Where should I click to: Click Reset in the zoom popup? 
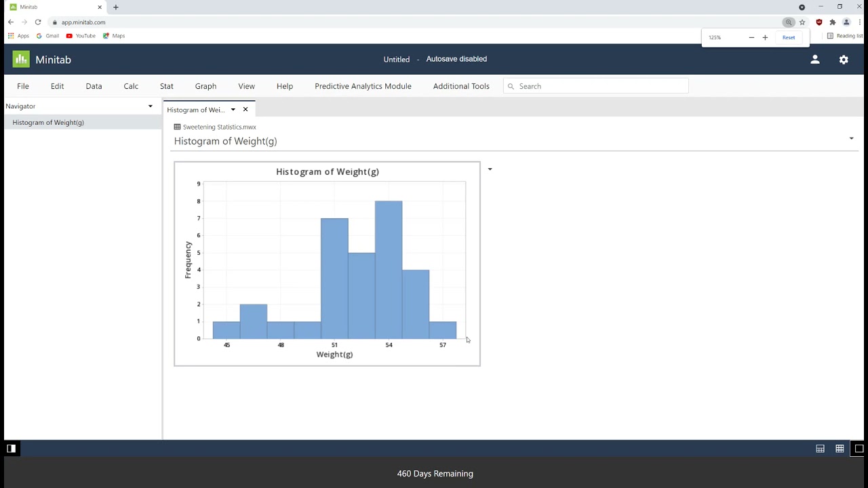[x=789, y=37]
